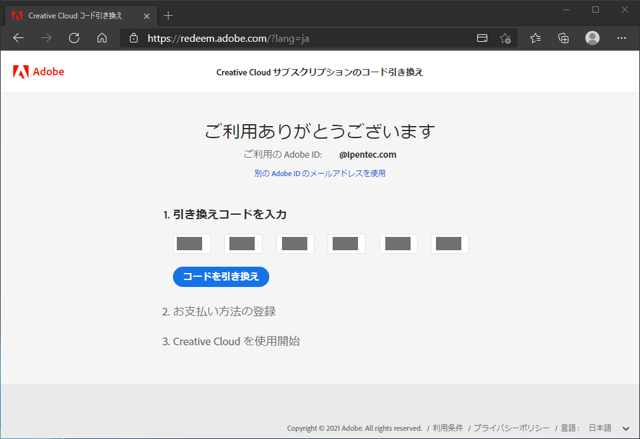640x439 pixels.
Task: Focus the third redemption code box
Action: click(x=295, y=244)
